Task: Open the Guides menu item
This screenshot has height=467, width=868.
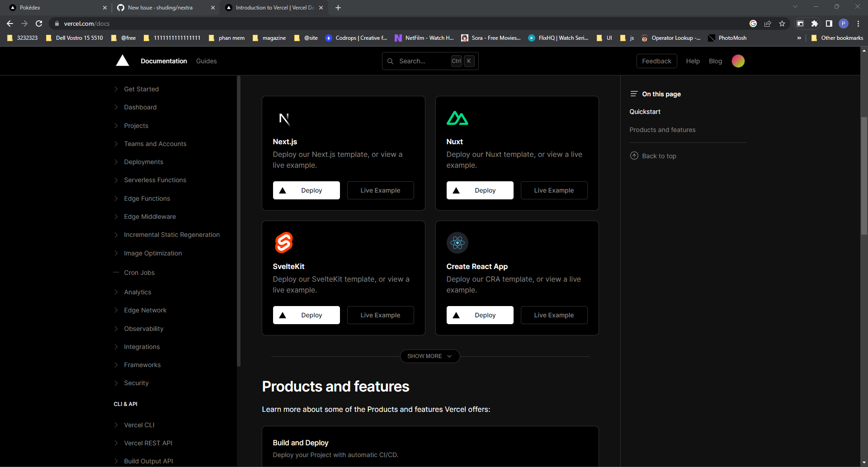Action: coord(206,61)
